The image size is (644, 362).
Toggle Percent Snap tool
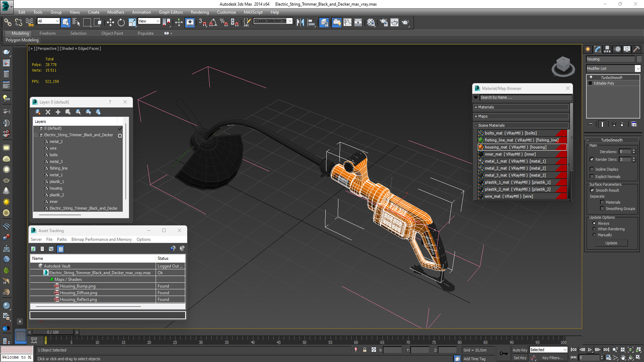224,22
